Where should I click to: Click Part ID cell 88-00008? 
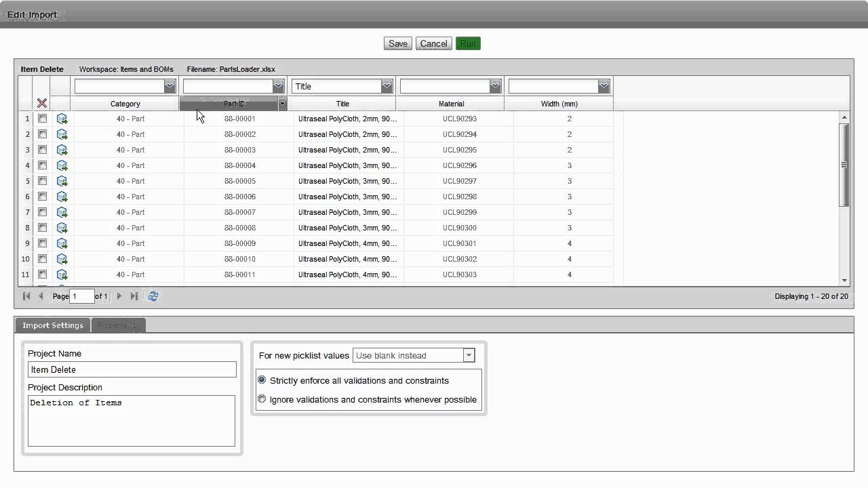click(x=240, y=228)
